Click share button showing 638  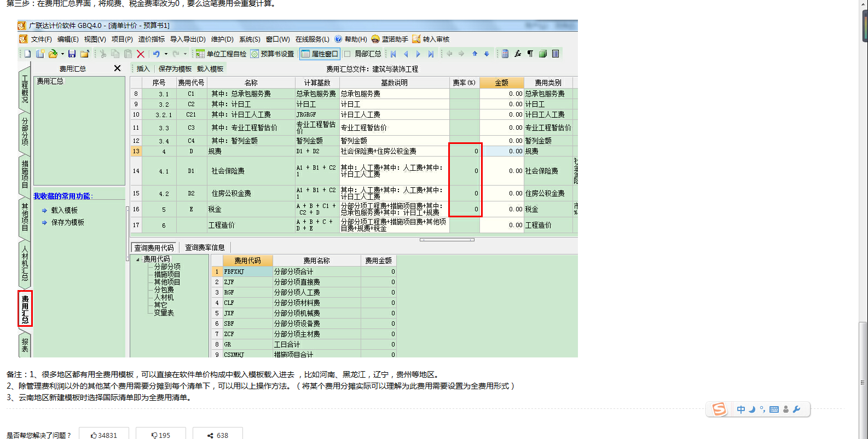point(218,435)
